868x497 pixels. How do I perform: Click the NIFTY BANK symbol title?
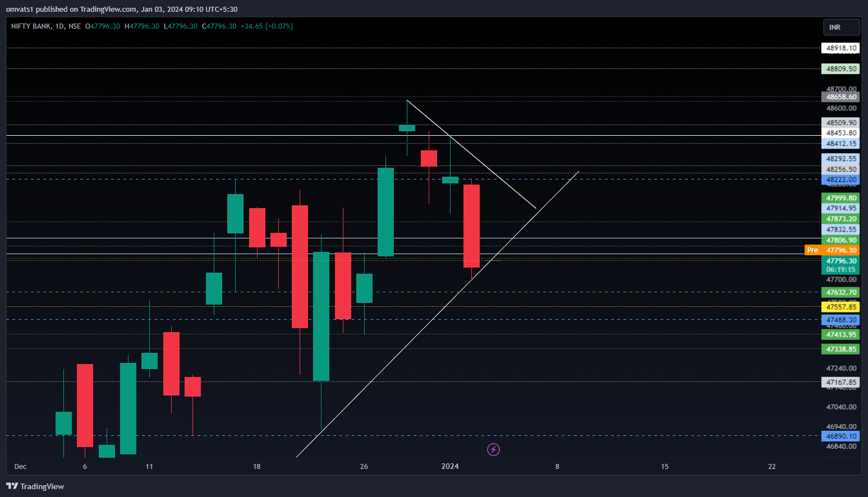pyautogui.click(x=46, y=26)
